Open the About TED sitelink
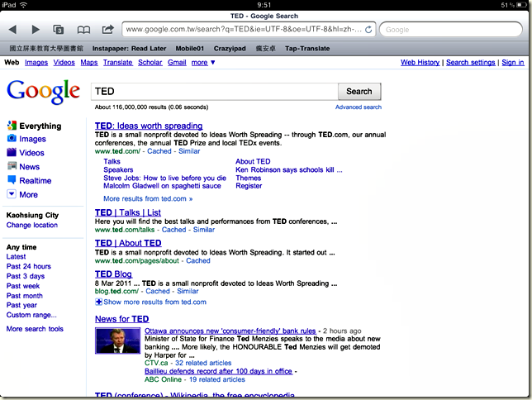Image resolution: width=532 pixels, height=400 pixels. point(253,161)
